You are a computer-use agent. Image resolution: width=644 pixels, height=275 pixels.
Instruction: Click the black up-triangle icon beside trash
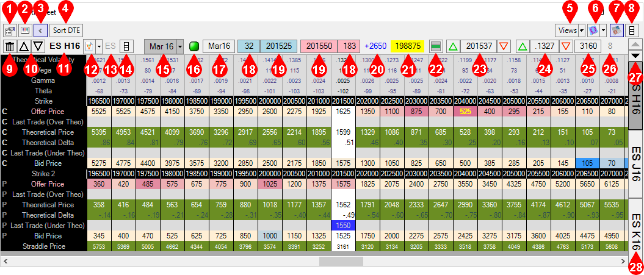(x=24, y=46)
